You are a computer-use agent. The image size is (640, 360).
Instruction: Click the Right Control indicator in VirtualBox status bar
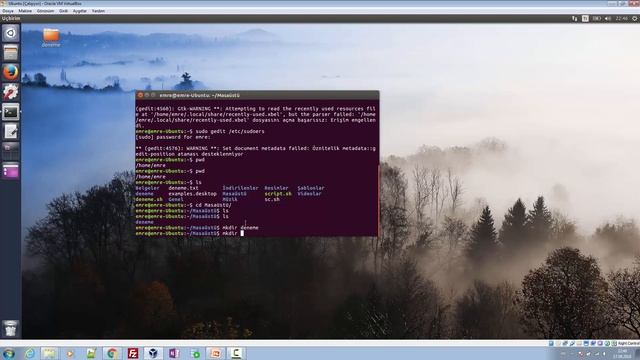pos(629,344)
